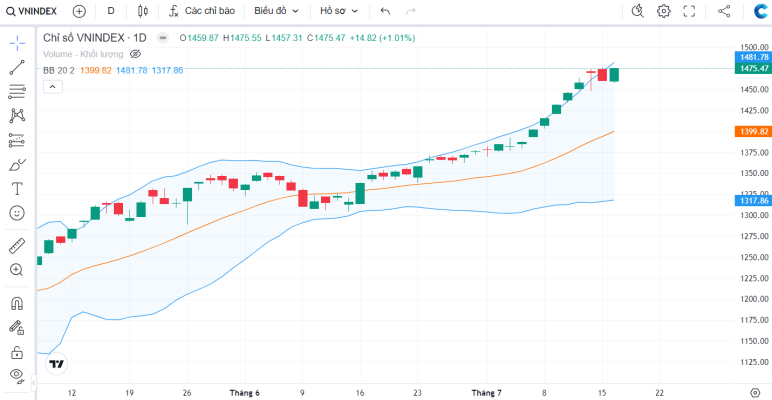772x400 pixels.
Task: Click the Chỉ số VNINDEX · 1D title
Action: click(95, 38)
